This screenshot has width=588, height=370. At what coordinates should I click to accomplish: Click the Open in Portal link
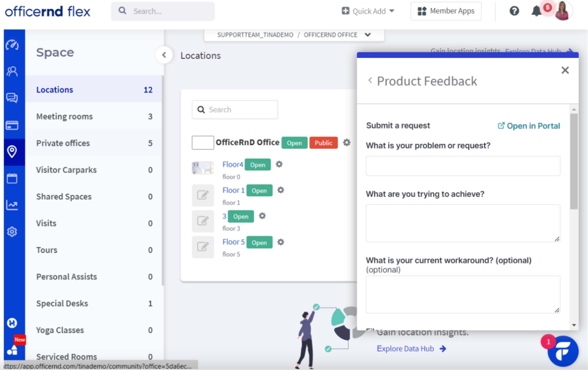[x=529, y=126]
